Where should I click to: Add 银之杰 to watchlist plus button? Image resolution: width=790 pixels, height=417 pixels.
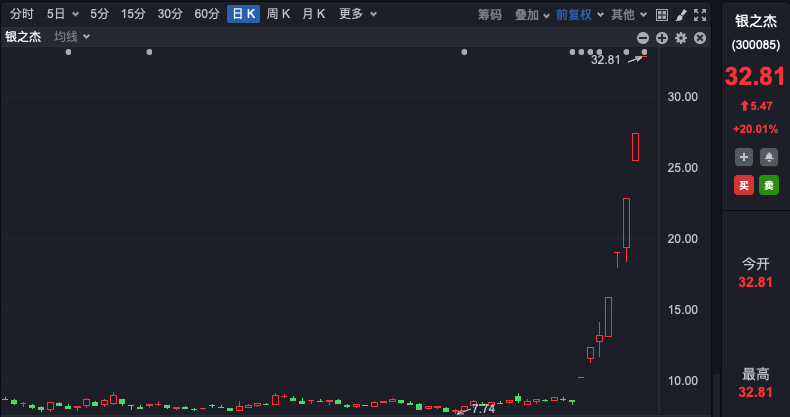(744, 157)
